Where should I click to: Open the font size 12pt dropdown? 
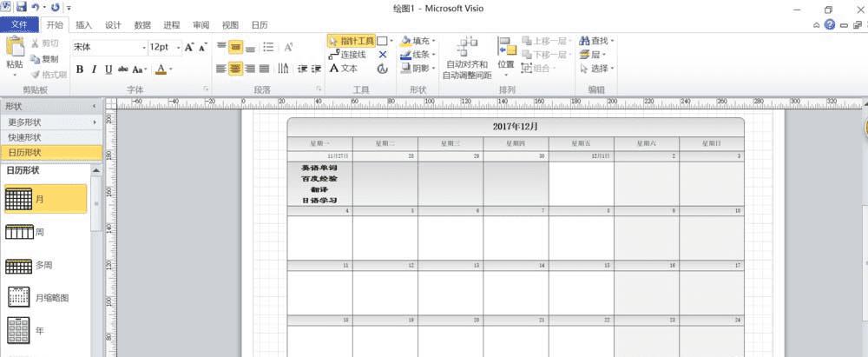pos(178,48)
